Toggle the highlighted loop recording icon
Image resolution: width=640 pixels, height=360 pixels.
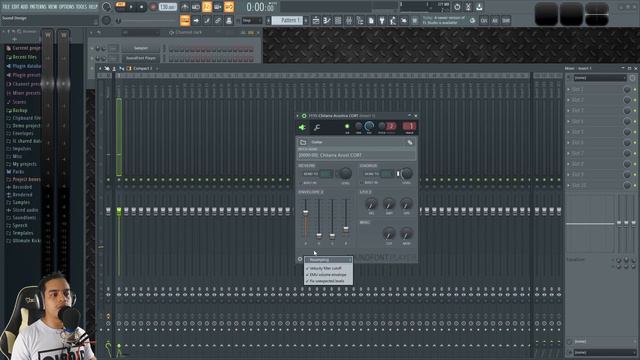point(229,7)
